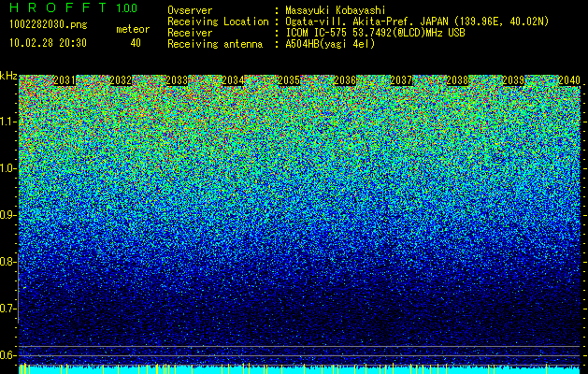Click the Receiving Location field label

tap(218, 22)
